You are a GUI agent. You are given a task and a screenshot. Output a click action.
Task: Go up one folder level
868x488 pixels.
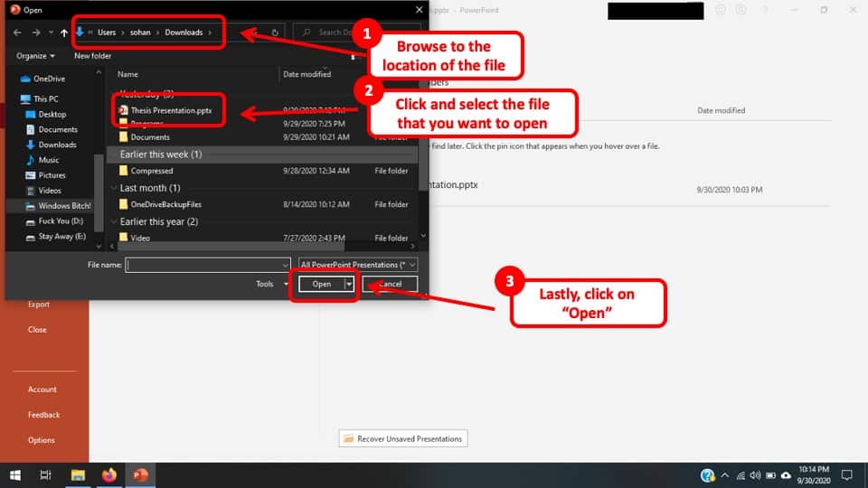pyautogui.click(x=64, y=33)
